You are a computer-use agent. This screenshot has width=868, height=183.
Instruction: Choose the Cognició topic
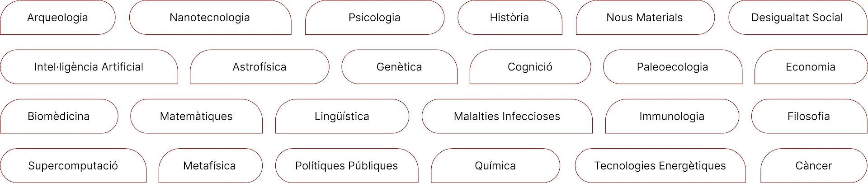click(530, 67)
